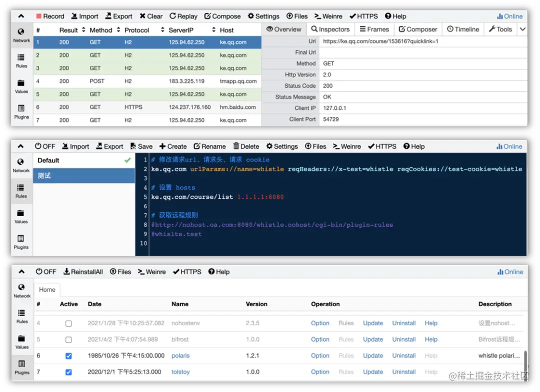Rename the selected rule group
This screenshot has height=392, width=540.
[209, 146]
